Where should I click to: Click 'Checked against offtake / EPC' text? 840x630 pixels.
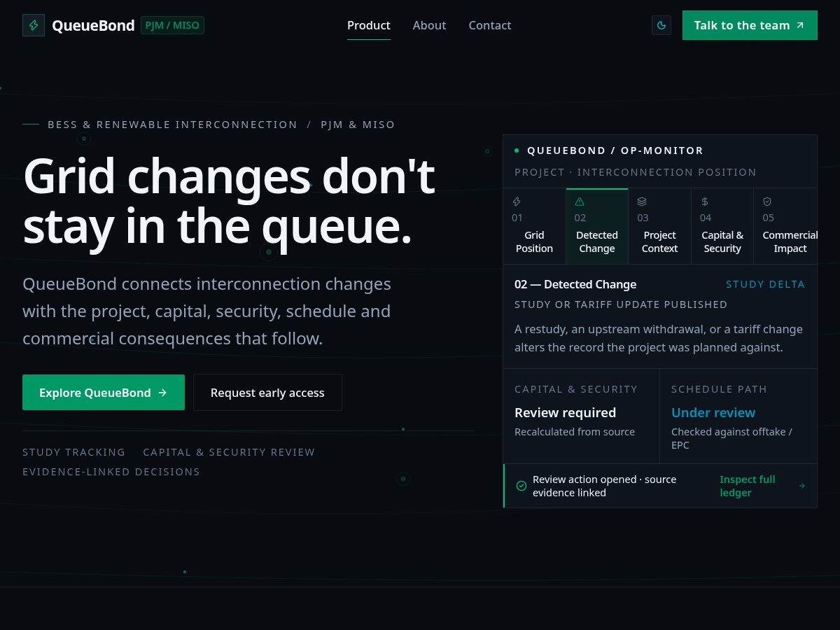732,438
